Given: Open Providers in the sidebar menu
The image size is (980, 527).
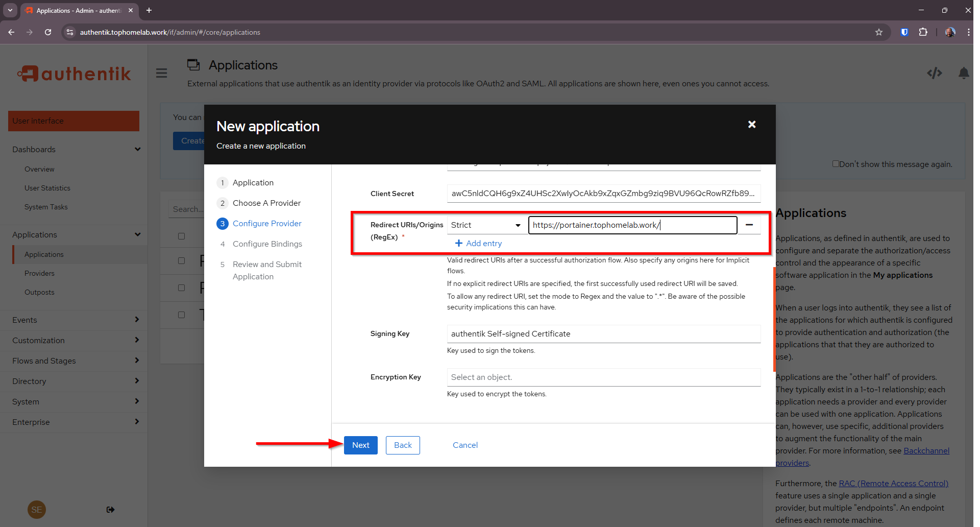Looking at the screenshot, I should pos(39,274).
